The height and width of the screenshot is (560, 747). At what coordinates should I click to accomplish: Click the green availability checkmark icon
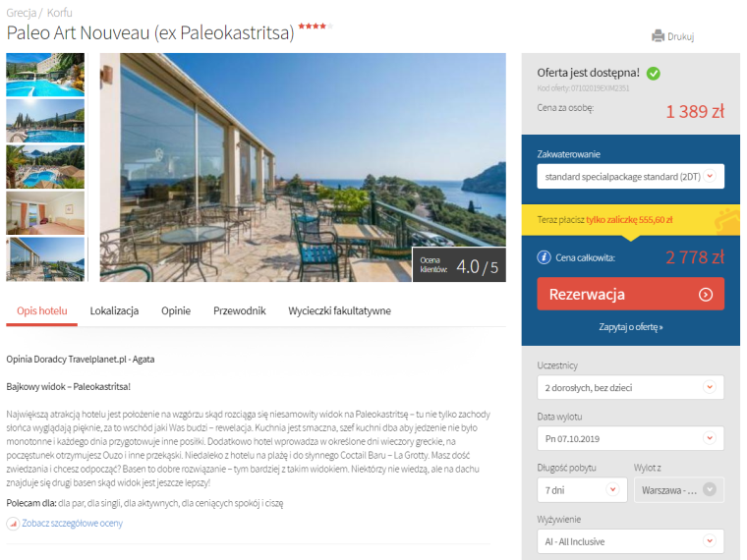(x=654, y=74)
